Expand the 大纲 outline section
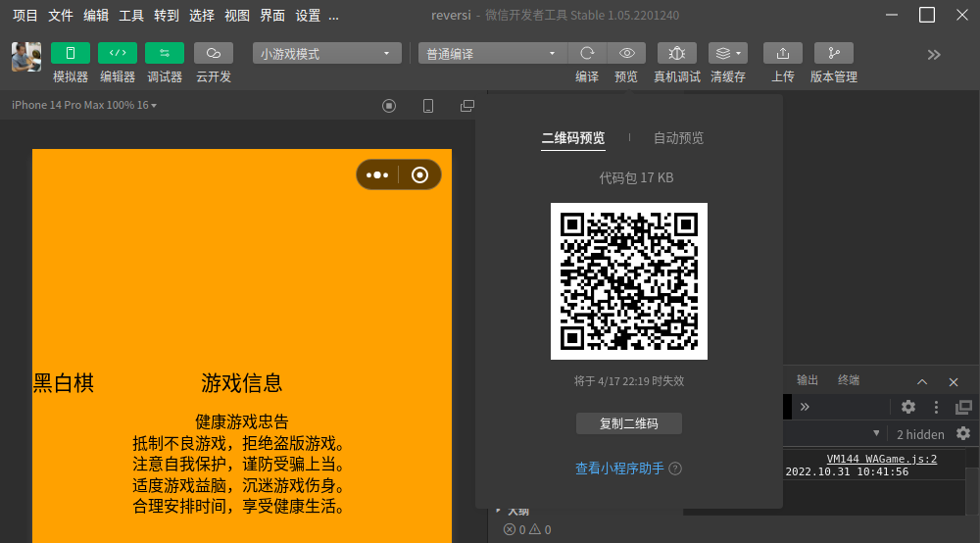Image resolution: width=980 pixels, height=543 pixels. [x=514, y=511]
